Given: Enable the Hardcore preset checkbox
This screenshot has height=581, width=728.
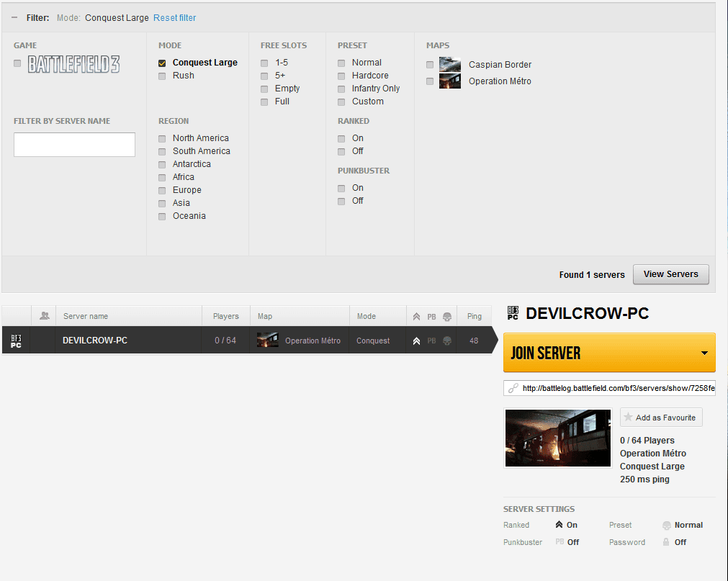Looking at the screenshot, I should tap(341, 76).
